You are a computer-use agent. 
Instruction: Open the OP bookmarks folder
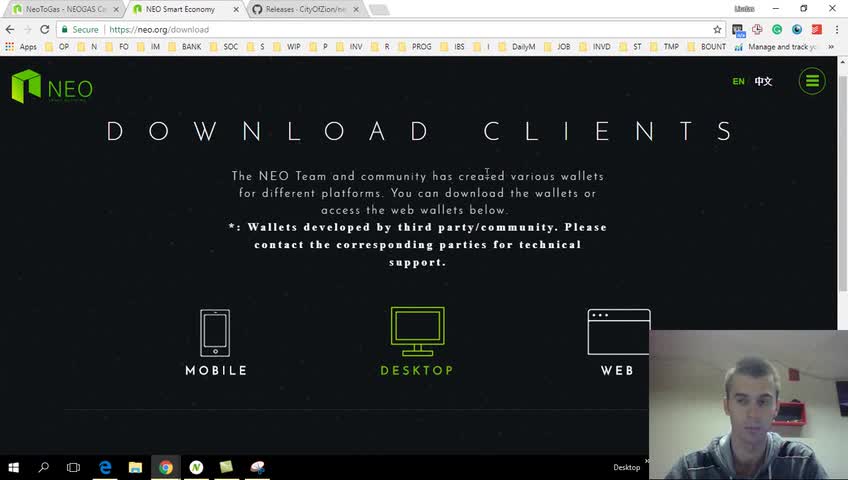pyautogui.click(x=57, y=46)
